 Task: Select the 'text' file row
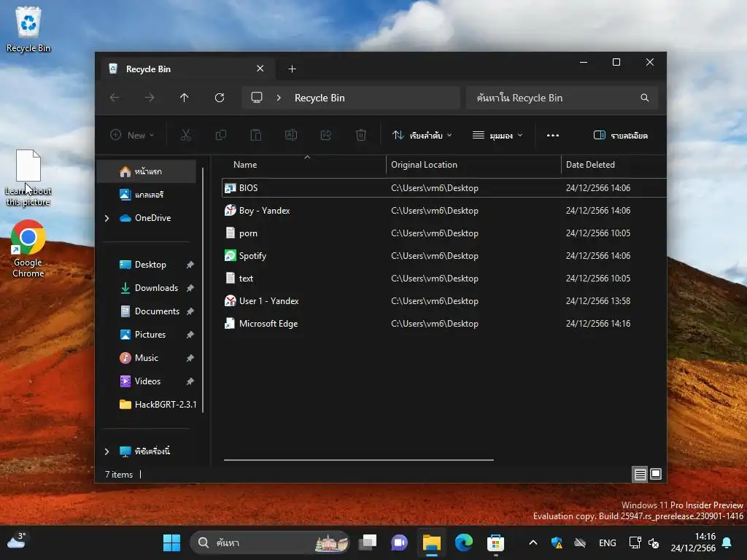tap(444, 278)
